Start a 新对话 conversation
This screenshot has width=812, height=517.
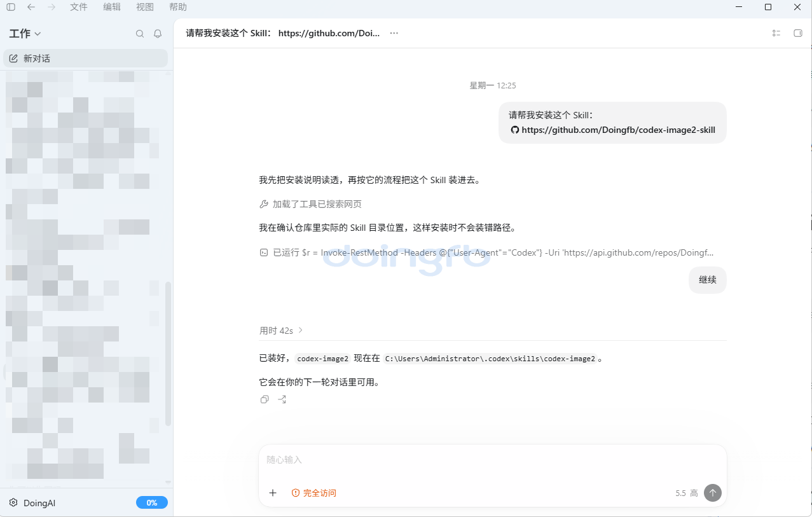tap(86, 59)
